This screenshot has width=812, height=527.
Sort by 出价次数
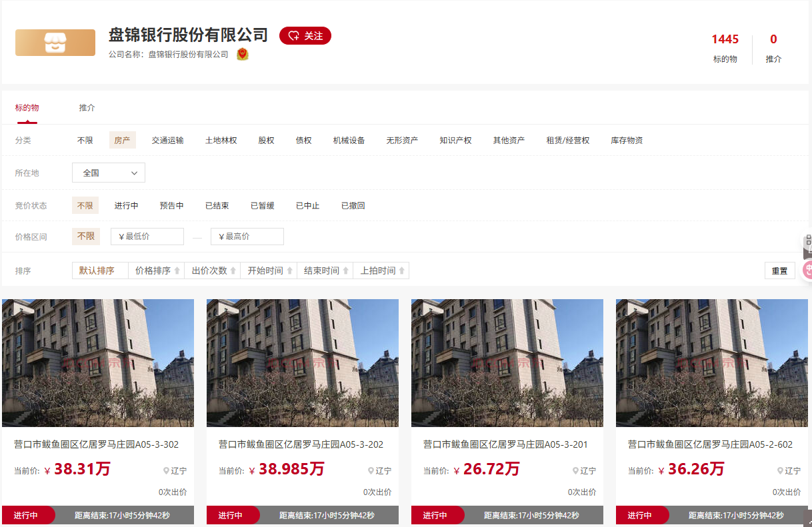tap(213, 270)
